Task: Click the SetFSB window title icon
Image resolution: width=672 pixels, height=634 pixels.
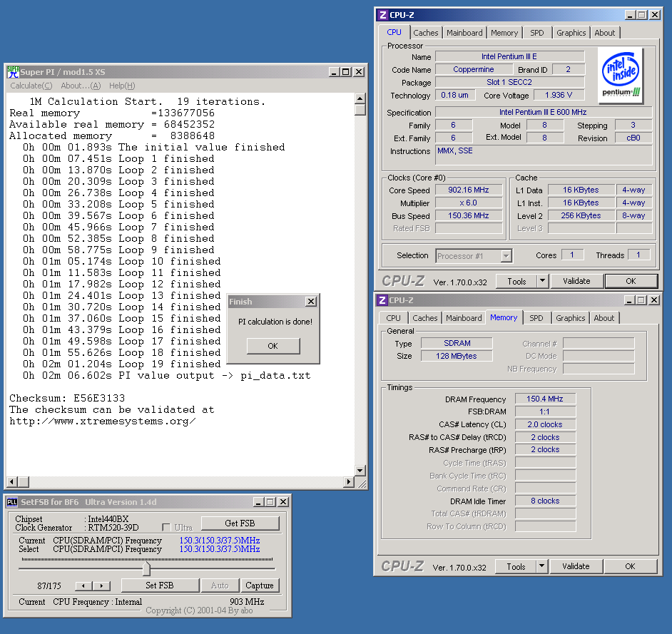Action: pyautogui.click(x=11, y=502)
